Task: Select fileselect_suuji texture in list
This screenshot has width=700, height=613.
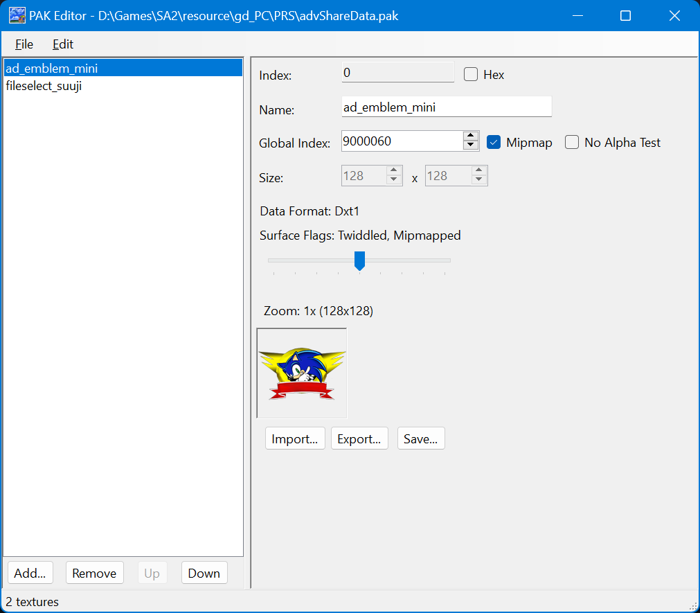Action: coord(44,86)
